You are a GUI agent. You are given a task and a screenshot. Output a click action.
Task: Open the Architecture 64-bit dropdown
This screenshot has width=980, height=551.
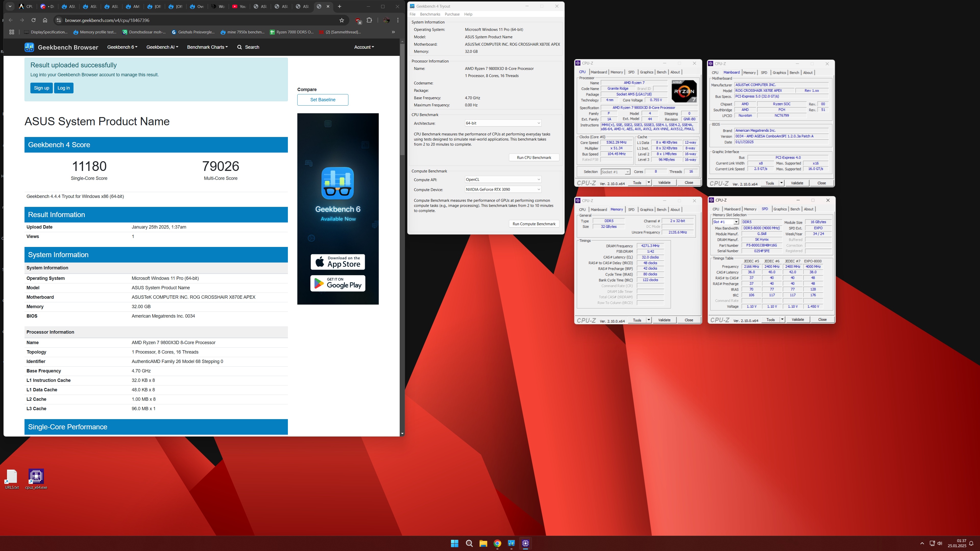(503, 123)
